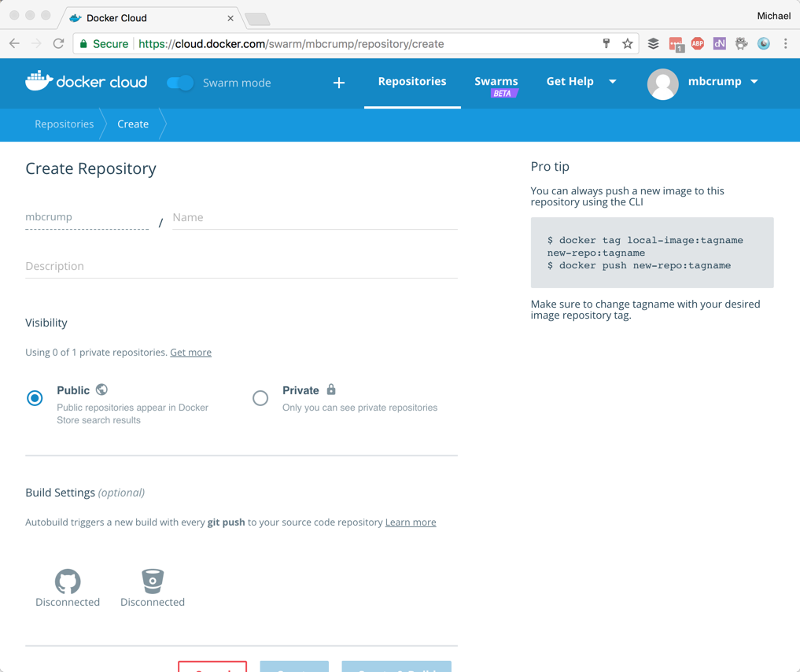Open the blue circle extension icon
Screen dimensions: 800x672
pos(764,44)
